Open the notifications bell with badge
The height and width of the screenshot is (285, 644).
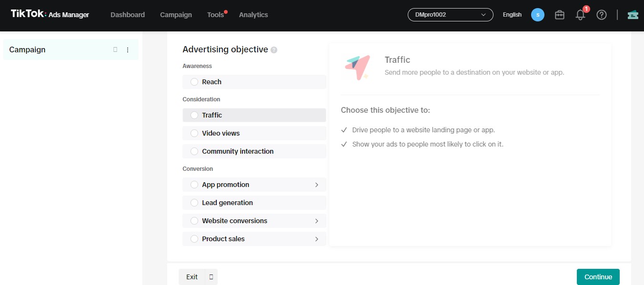pyautogui.click(x=580, y=15)
